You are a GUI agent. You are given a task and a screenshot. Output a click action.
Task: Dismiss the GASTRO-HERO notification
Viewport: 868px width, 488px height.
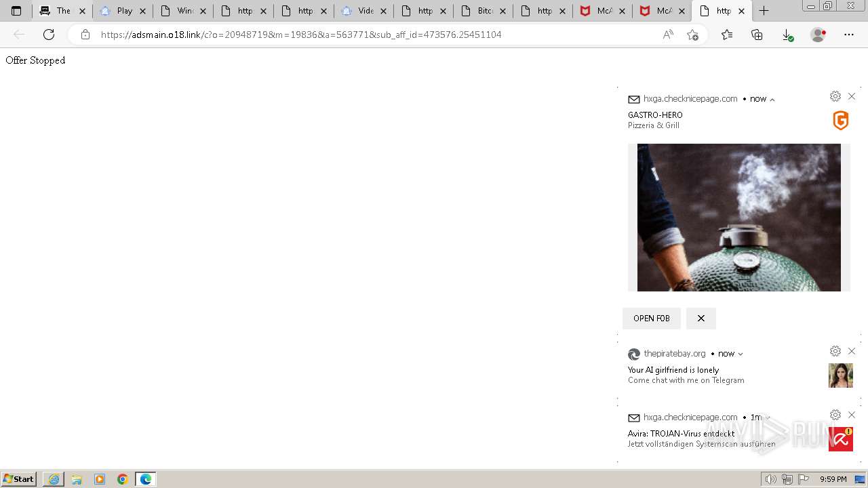852,96
